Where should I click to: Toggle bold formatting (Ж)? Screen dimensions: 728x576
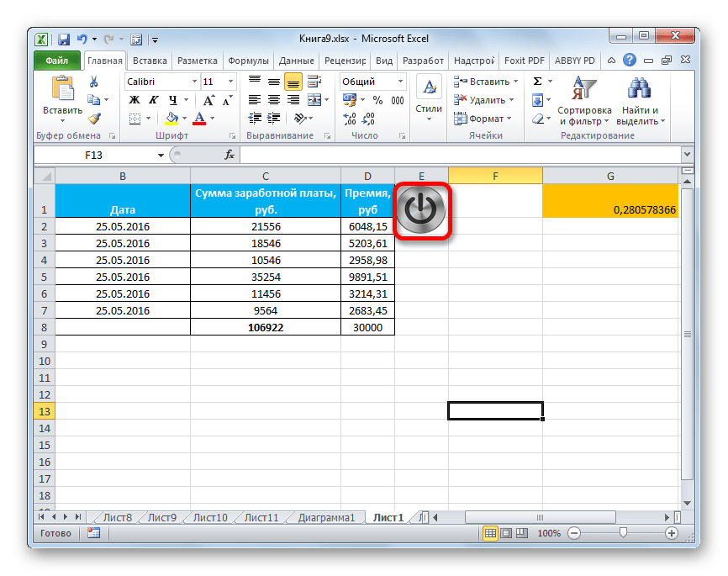[x=134, y=100]
